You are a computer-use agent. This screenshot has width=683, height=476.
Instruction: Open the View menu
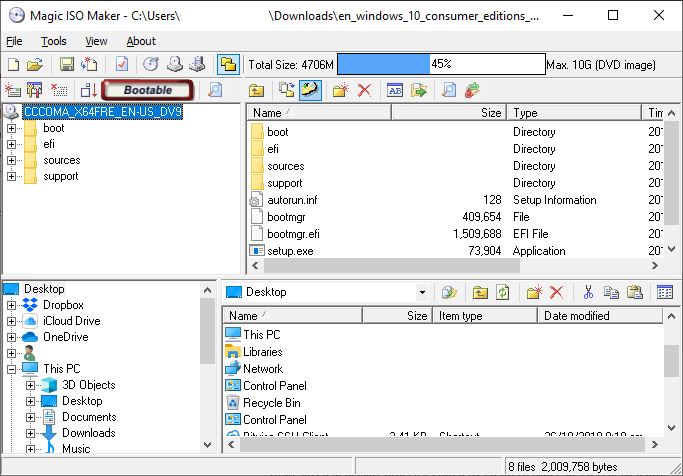[x=96, y=41]
